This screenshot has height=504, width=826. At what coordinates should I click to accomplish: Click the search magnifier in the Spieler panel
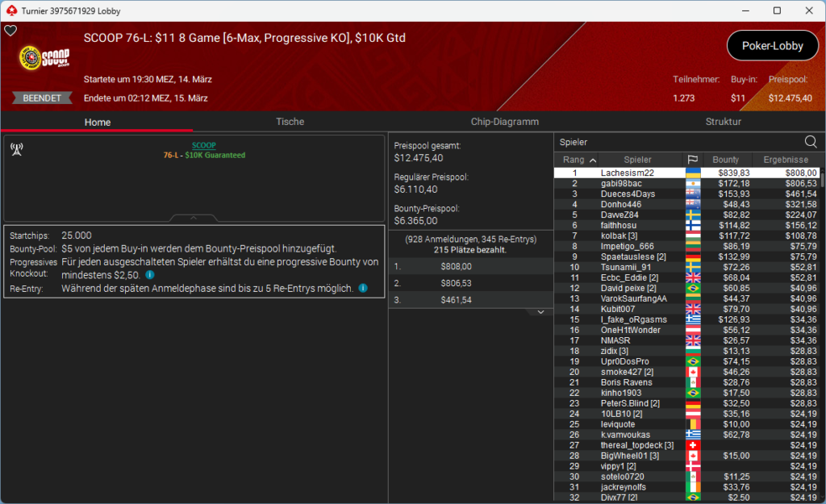point(811,142)
